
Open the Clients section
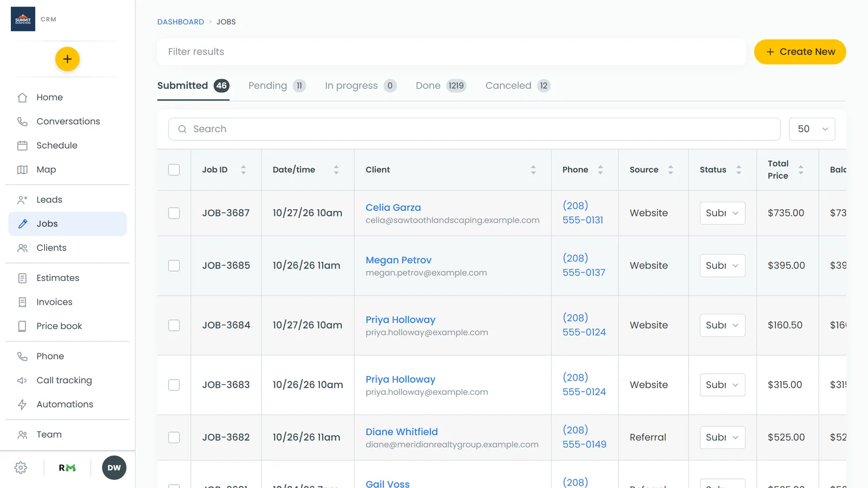67,248
